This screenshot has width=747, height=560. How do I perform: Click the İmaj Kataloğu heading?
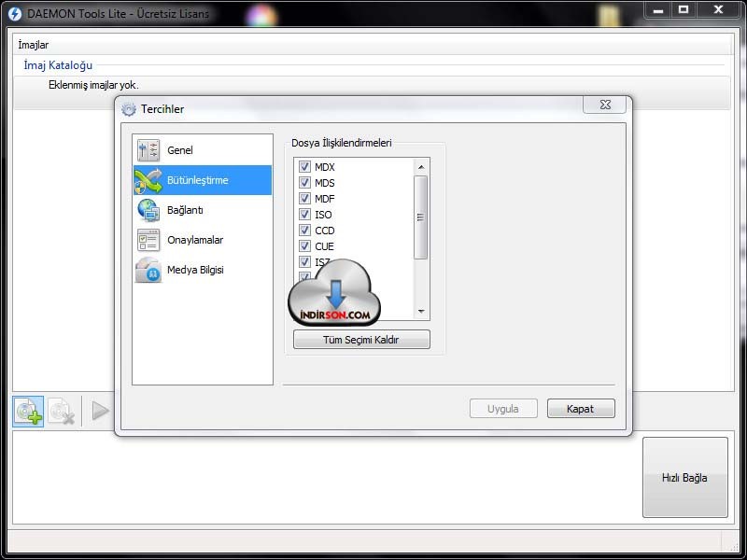pyautogui.click(x=58, y=65)
